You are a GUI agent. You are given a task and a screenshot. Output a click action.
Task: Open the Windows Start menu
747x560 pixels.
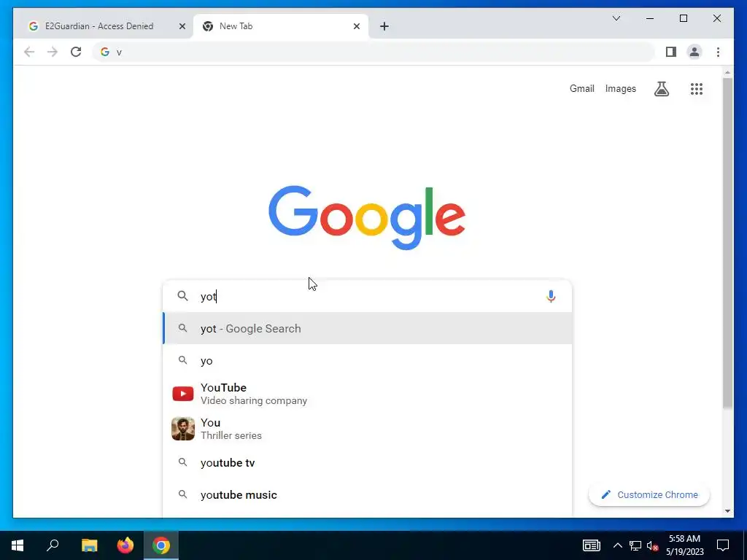coord(18,545)
